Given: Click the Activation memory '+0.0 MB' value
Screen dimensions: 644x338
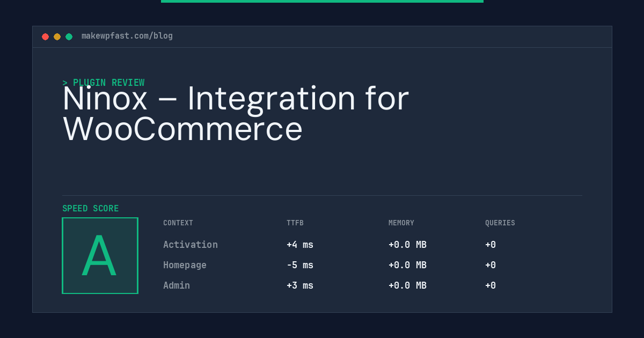Looking at the screenshot, I should click(407, 245).
